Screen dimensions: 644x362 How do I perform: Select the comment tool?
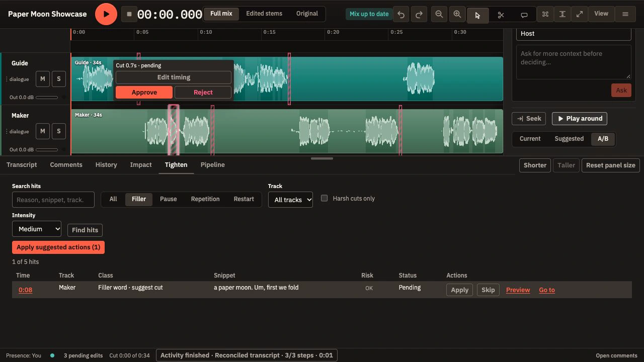coord(524,15)
